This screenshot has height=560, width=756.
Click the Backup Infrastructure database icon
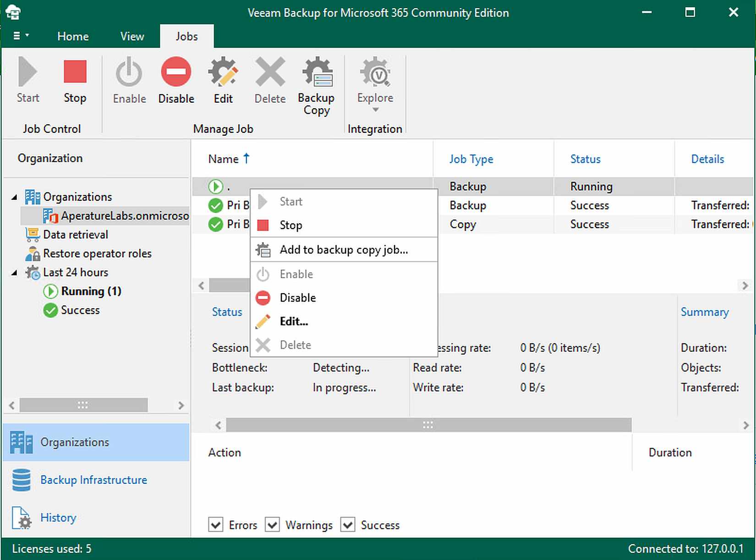(x=21, y=480)
